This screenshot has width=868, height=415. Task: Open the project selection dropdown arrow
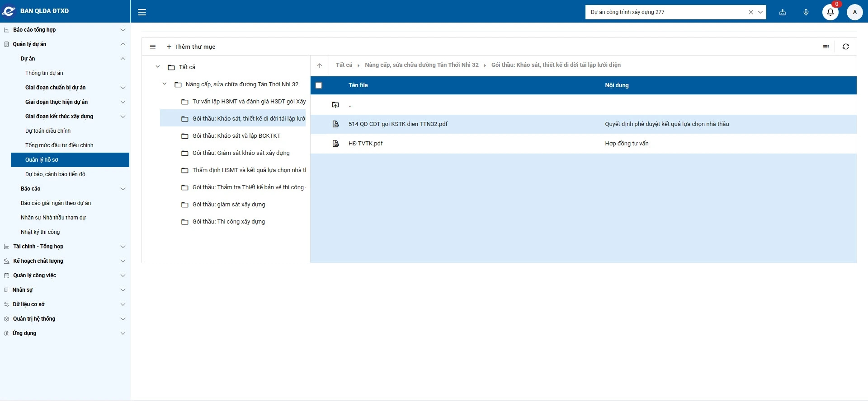(x=760, y=12)
